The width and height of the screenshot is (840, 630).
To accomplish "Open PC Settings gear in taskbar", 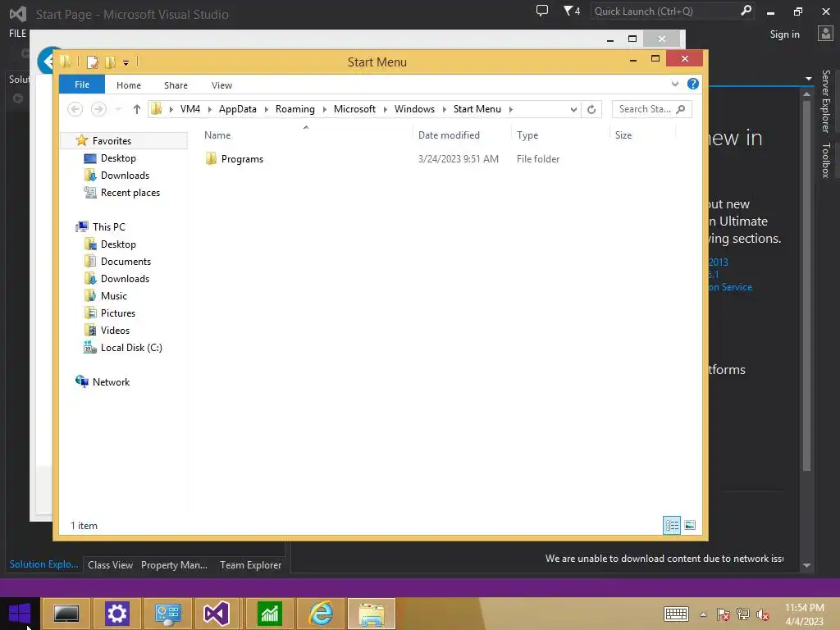I will pyautogui.click(x=116, y=614).
